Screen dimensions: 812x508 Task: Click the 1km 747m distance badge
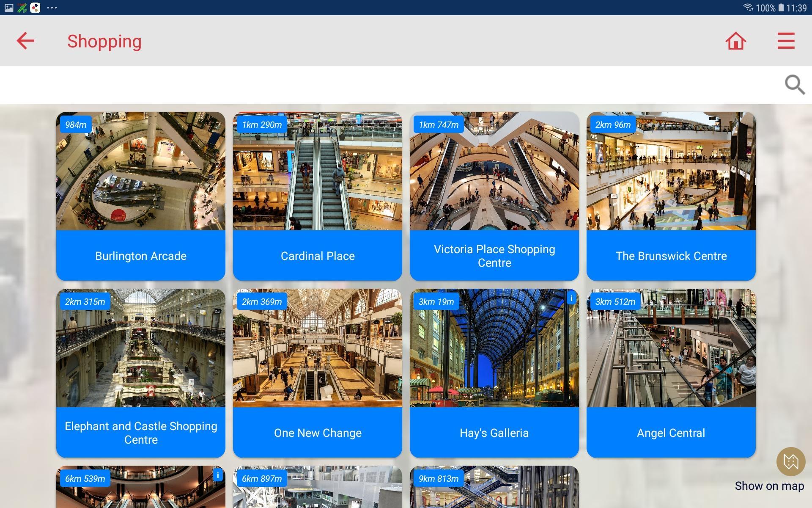(x=439, y=125)
